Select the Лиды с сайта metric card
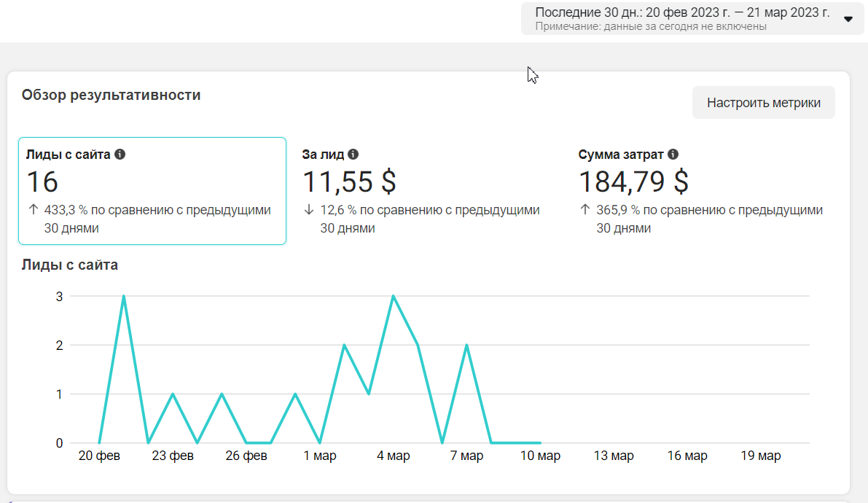Image resolution: width=868 pixels, height=503 pixels. tap(152, 190)
